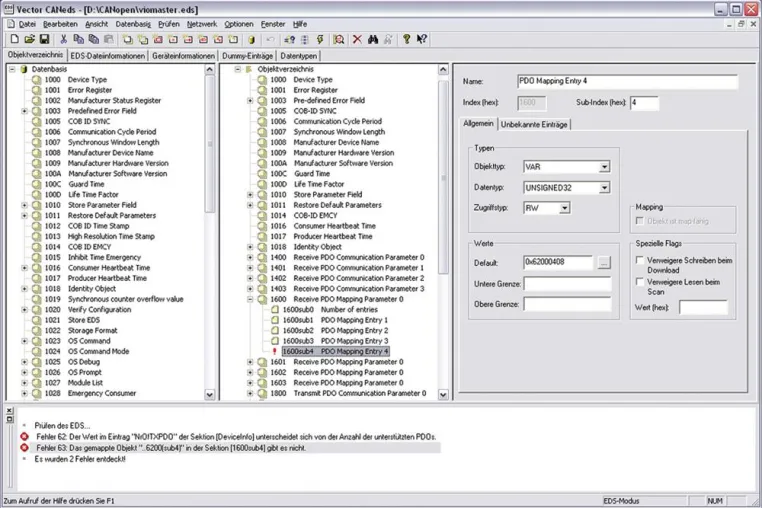The height and width of the screenshot is (508, 762).
Task: Select 1600sub1 PDO Mapping Entry 1
Action: 335,320
